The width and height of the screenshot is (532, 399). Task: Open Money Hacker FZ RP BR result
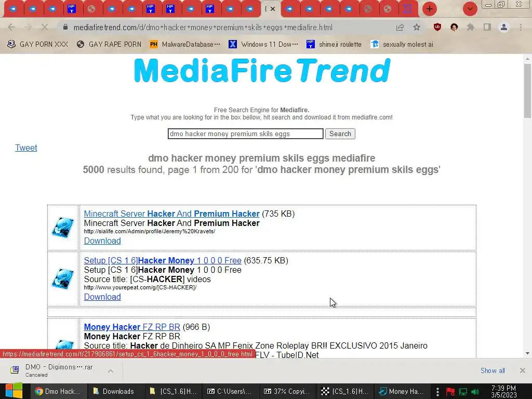132,327
